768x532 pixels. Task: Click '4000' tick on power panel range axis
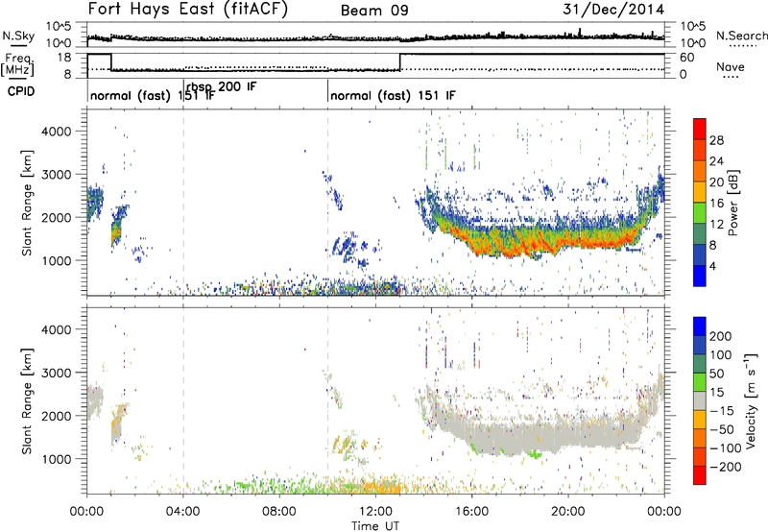(56, 132)
